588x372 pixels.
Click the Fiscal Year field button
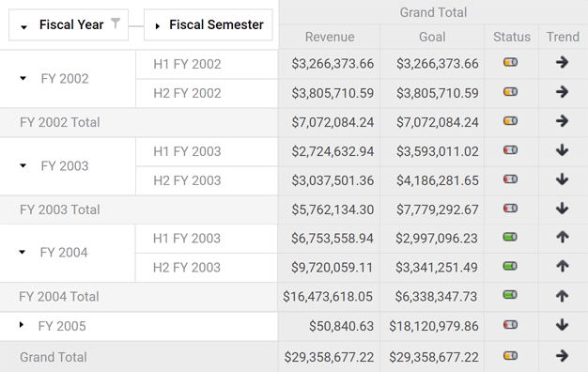pos(69,24)
